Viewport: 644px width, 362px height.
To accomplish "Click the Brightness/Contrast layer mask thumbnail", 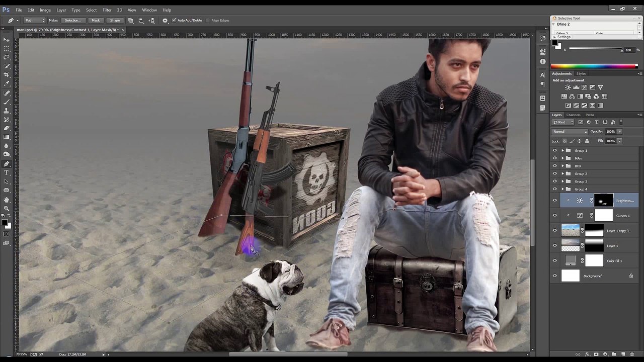I will click(x=604, y=200).
